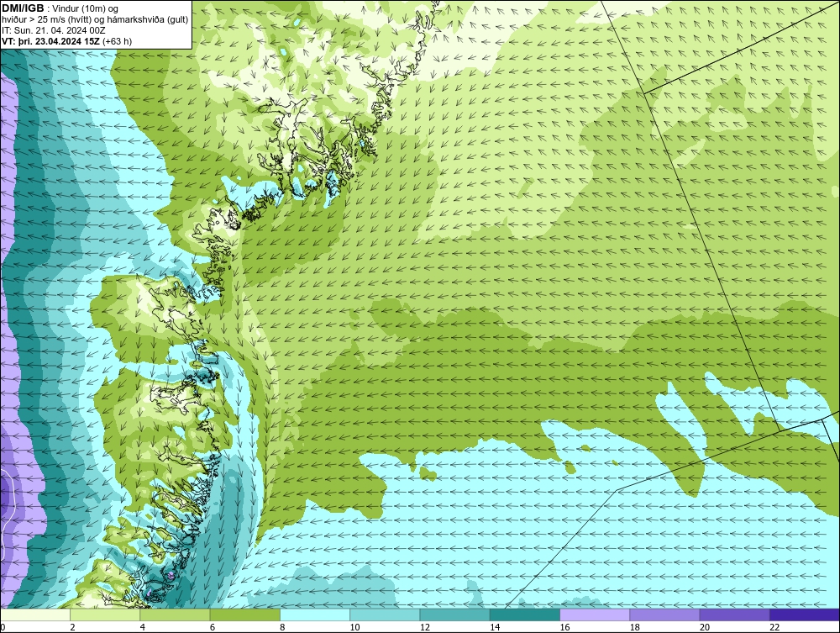Click the legend tick label '10'
This screenshot has height=633, width=840.
pyautogui.click(x=354, y=627)
